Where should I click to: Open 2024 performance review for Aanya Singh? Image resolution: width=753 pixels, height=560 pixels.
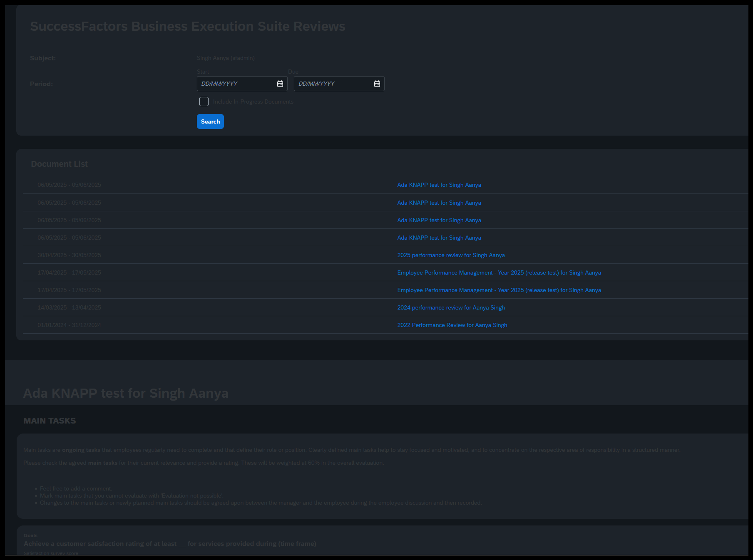point(451,307)
